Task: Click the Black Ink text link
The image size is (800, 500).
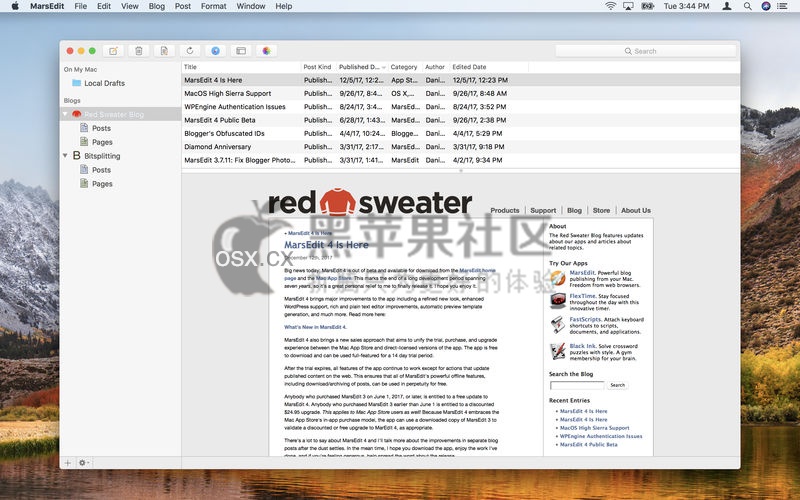Action: point(582,346)
